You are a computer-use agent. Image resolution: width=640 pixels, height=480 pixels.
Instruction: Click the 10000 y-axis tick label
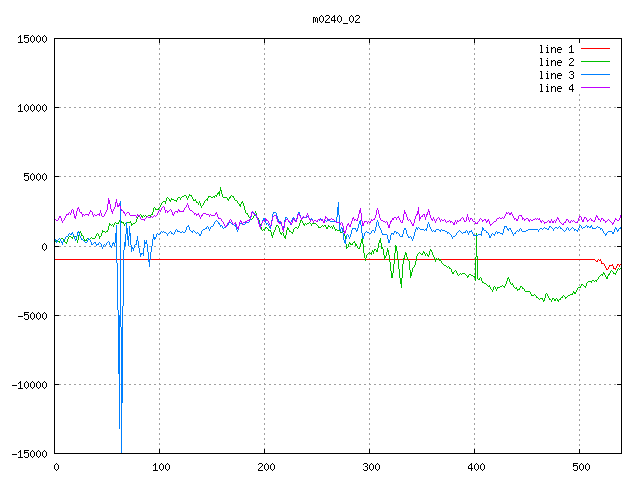(x=30, y=108)
